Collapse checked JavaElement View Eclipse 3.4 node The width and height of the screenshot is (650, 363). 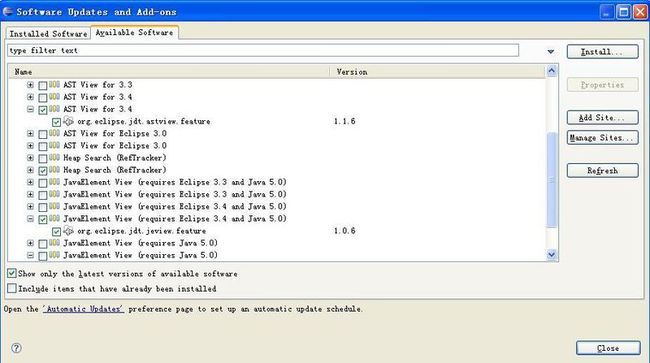pyautogui.click(x=30, y=219)
